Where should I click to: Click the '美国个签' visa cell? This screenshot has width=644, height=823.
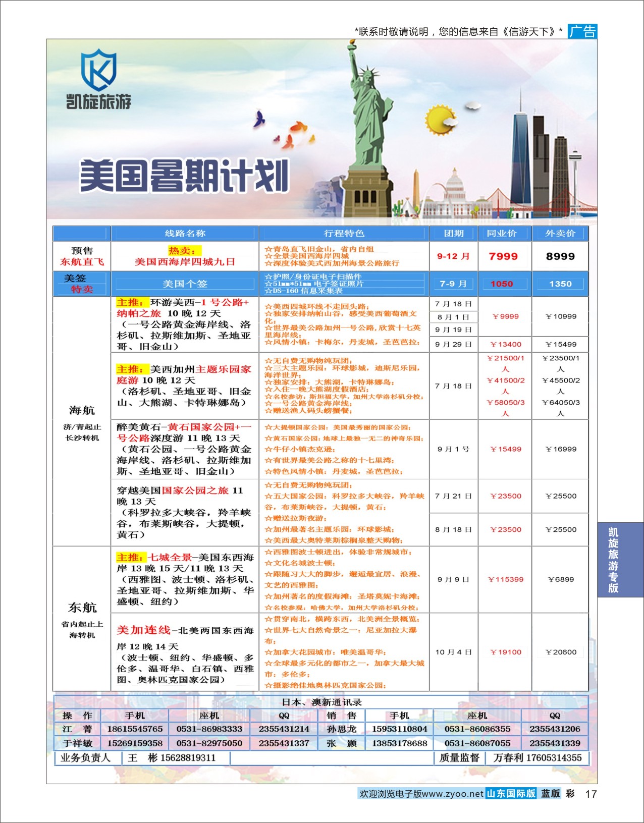[185, 284]
